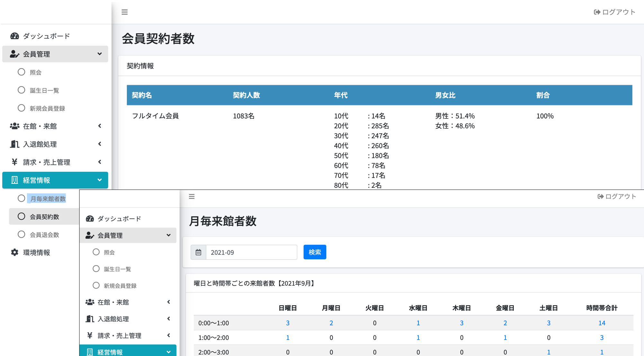Click 入退館処理 door icon in lower sidebar

point(90,319)
